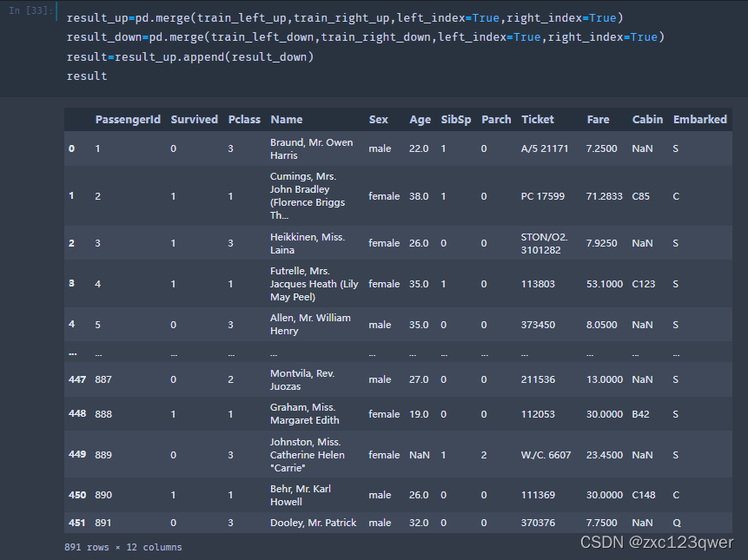
Task: Click ticket value '112053'
Action: click(x=538, y=414)
